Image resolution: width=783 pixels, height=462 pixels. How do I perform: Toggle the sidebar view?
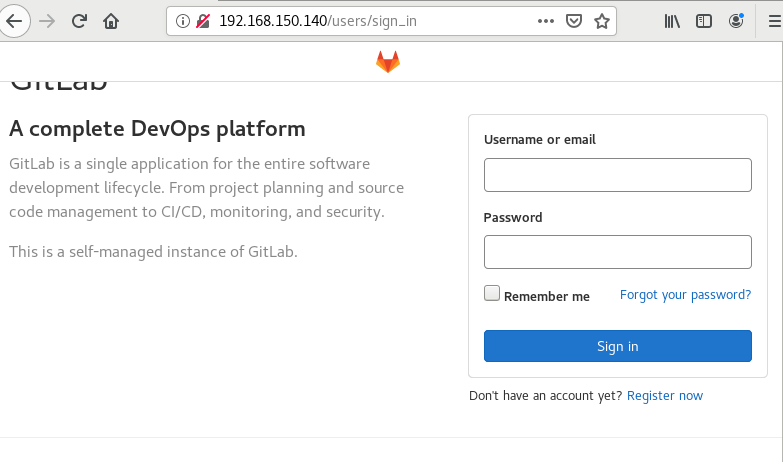(704, 20)
